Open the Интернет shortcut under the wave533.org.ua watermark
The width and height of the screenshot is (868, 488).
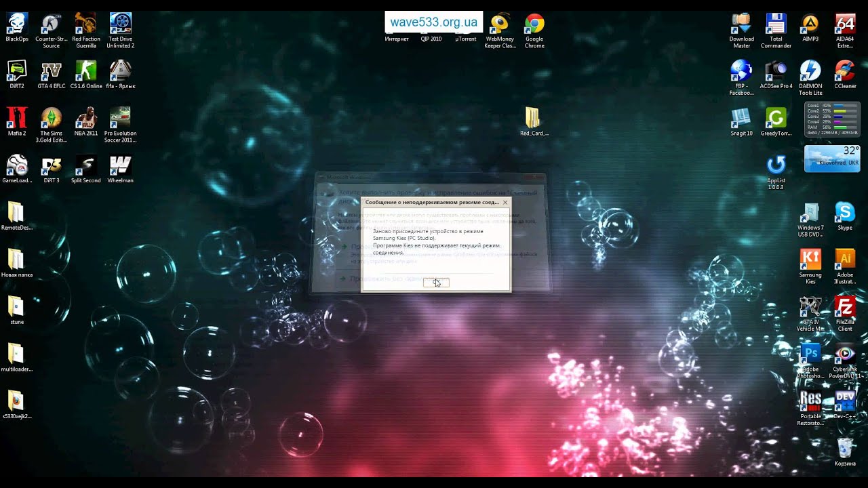(x=397, y=39)
